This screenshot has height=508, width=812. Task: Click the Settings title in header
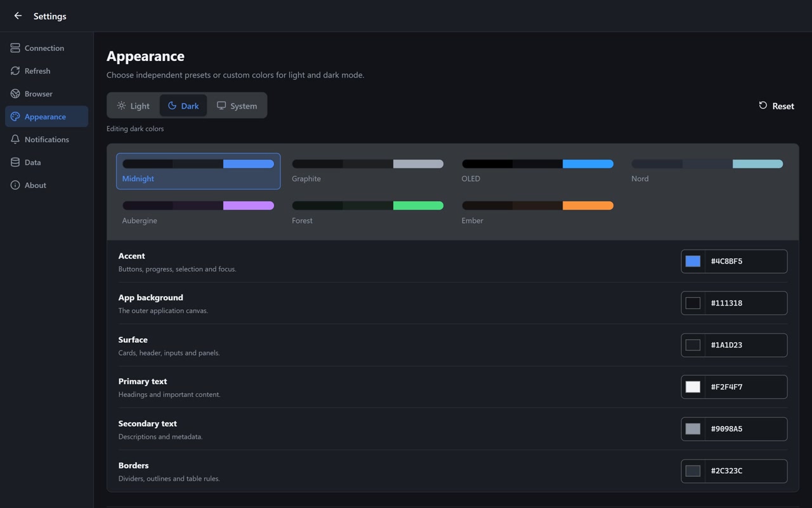(x=49, y=16)
